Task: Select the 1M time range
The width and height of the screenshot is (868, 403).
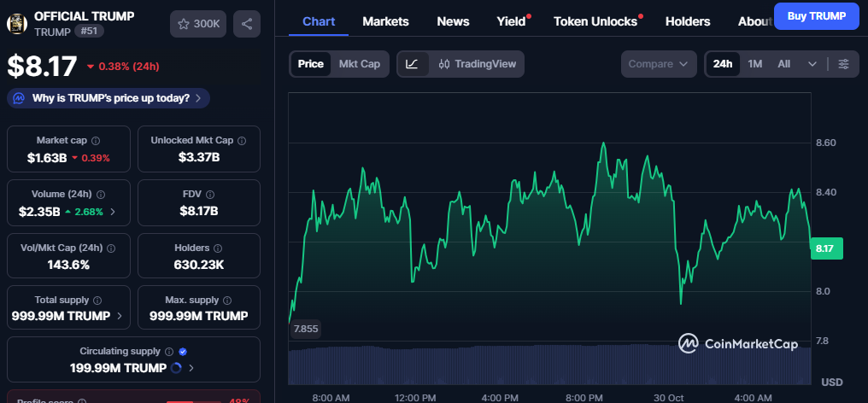Action: point(755,64)
